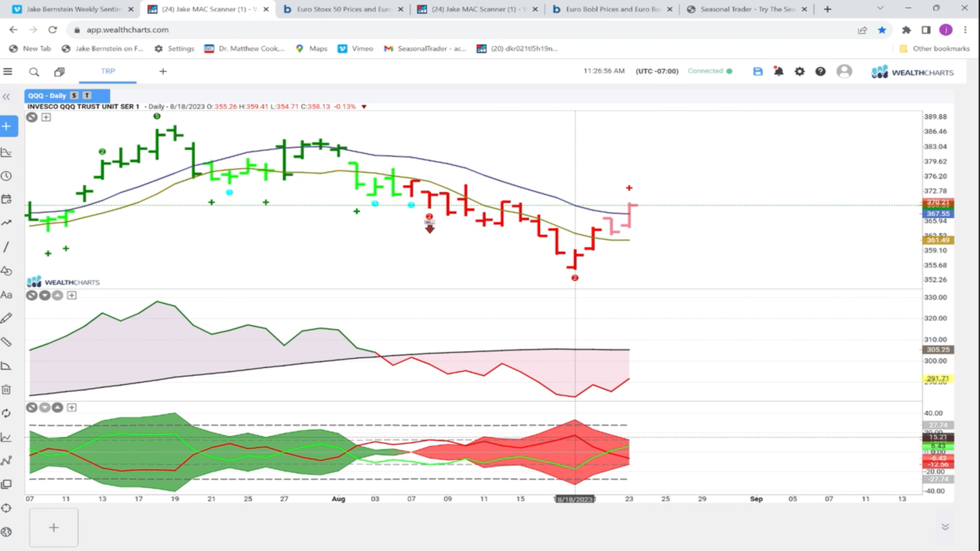Move the bottom oscillator panel down

click(45, 408)
